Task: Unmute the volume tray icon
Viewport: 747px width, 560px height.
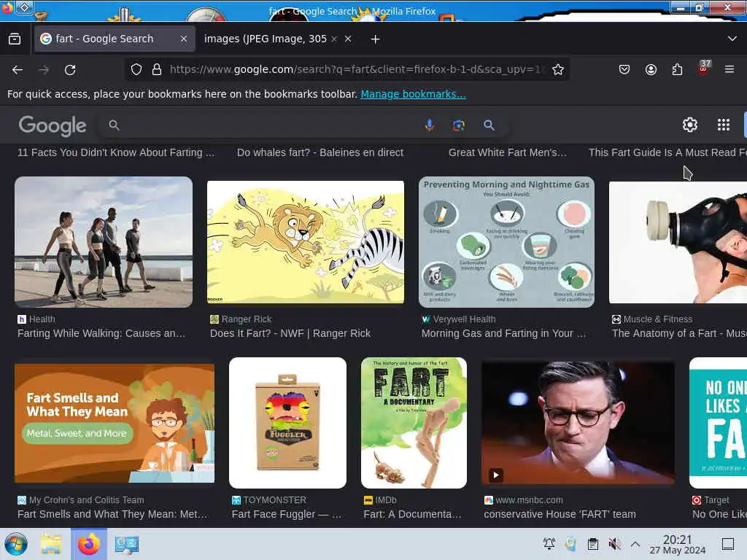Action: [614, 544]
